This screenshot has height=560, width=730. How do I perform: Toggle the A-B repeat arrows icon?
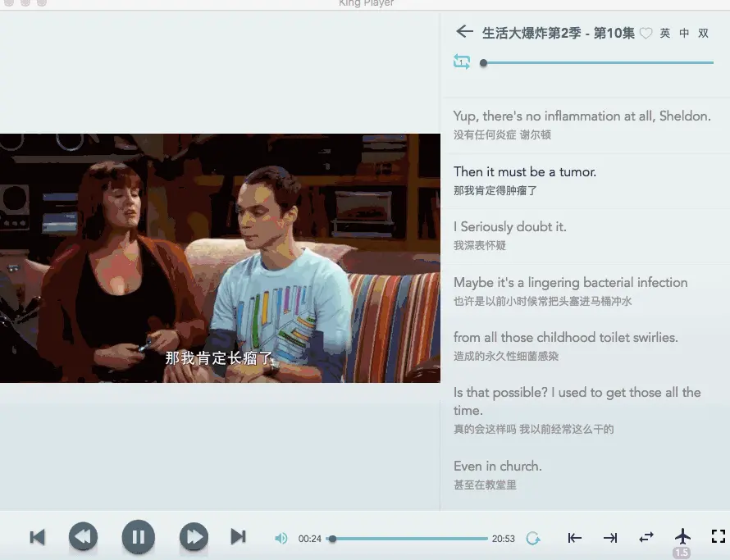(646, 538)
